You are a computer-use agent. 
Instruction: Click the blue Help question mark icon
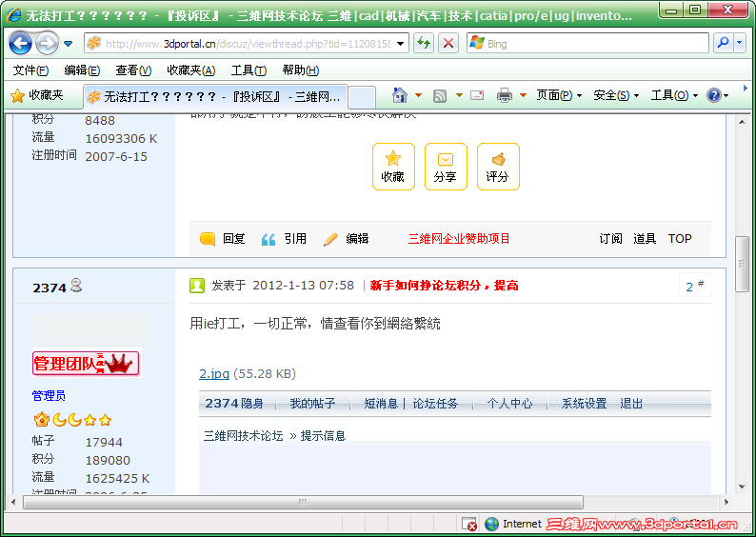714,95
